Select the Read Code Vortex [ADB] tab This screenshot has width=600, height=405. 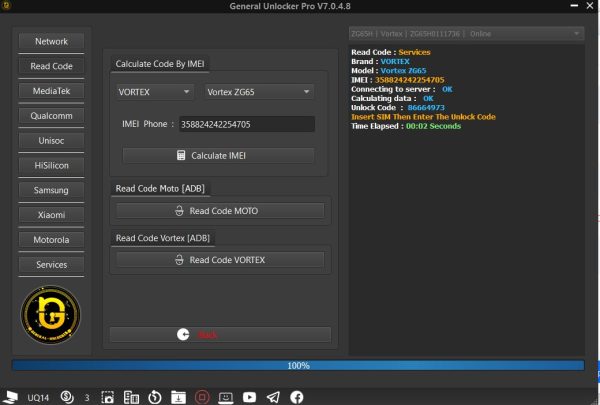click(x=163, y=238)
